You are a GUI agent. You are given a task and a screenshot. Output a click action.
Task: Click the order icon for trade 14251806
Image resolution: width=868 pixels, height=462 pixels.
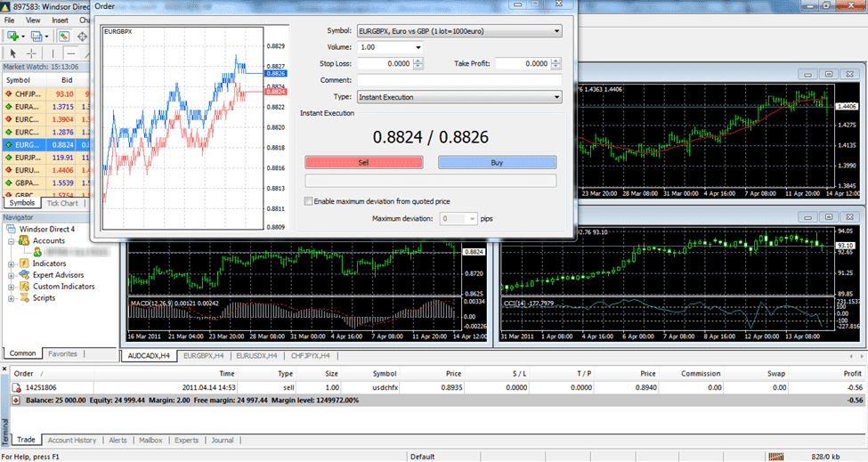pos(18,388)
